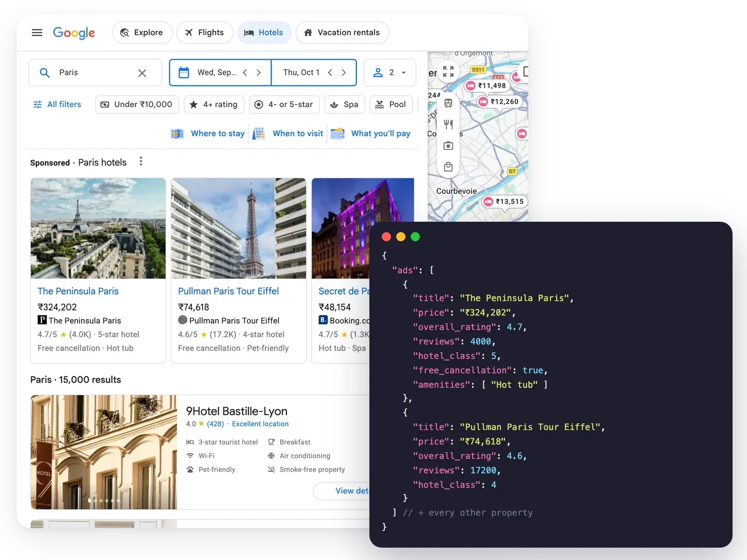Image resolution: width=747 pixels, height=560 pixels.
Task: Click "Paris · 15,000 results" heading
Action: [76, 380]
